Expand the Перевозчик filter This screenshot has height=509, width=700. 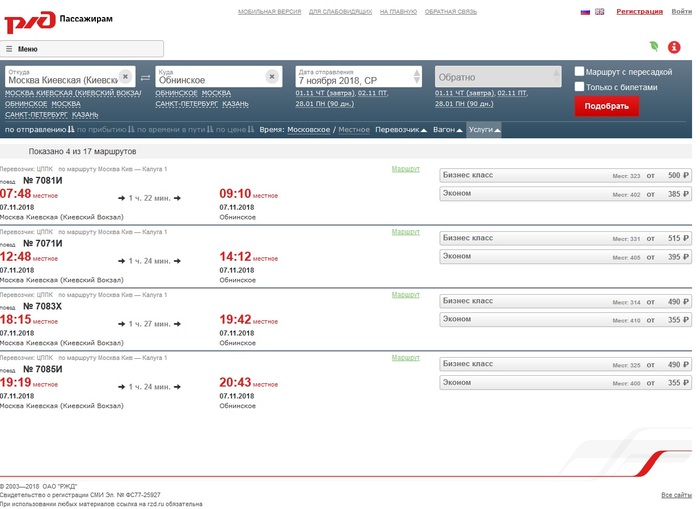pyautogui.click(x=400, y=130)
